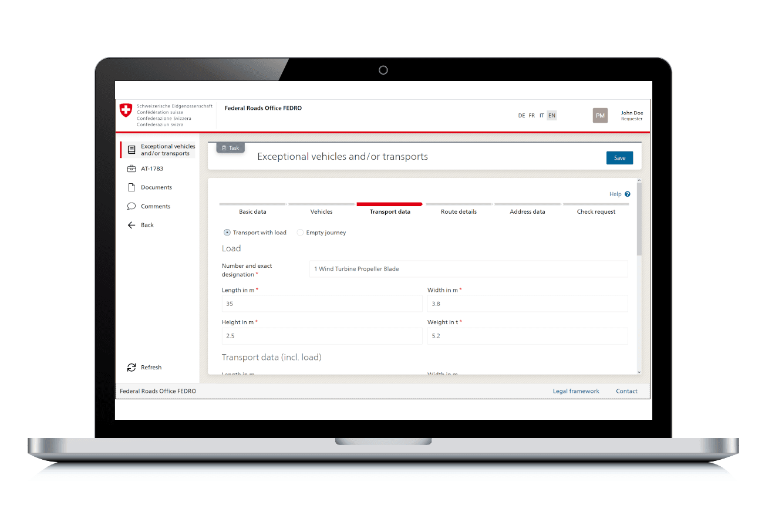The height and width of the screenshot is (532, 765).
Task: Click scrollbar up arrow of the form
Action: point(639,180)
